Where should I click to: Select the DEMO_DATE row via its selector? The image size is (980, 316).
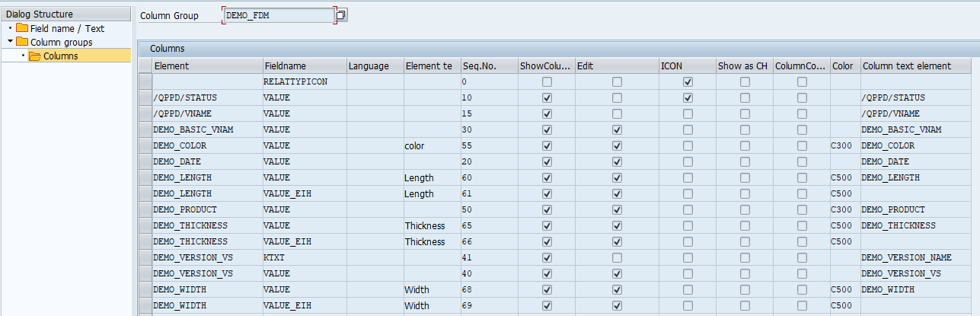pos(145,161)
